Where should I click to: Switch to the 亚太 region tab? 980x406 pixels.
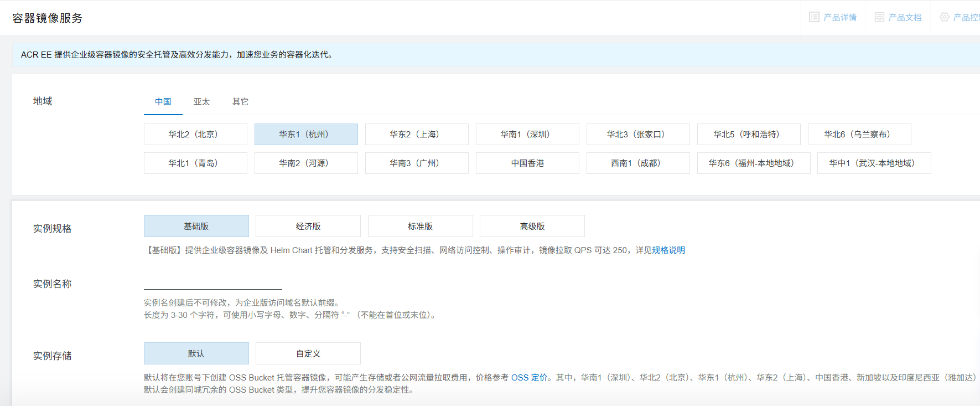(201, 102)
